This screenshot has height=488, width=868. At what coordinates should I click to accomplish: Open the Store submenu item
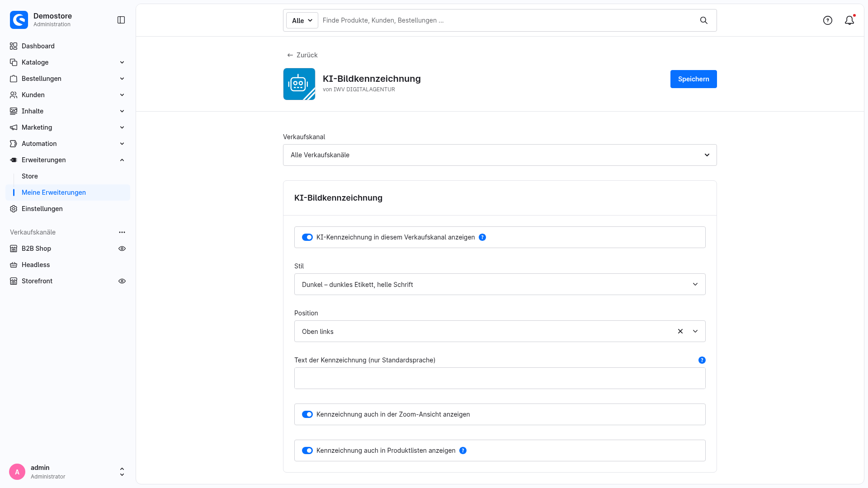pyautogui.click(x=30, y=176)
